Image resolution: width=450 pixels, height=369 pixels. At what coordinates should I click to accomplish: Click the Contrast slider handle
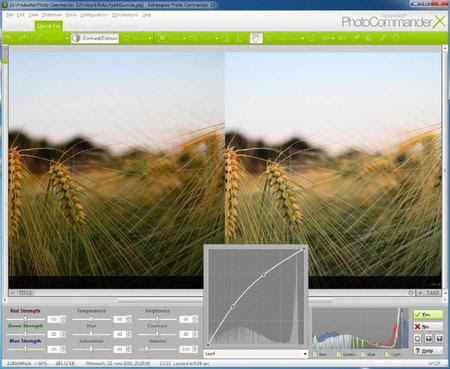(x=157, y=334)
